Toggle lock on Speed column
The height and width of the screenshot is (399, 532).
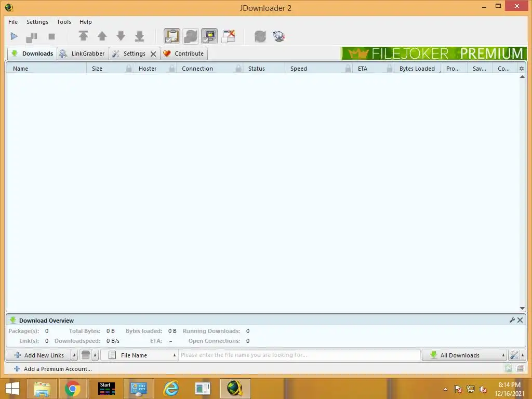(348, 69)
